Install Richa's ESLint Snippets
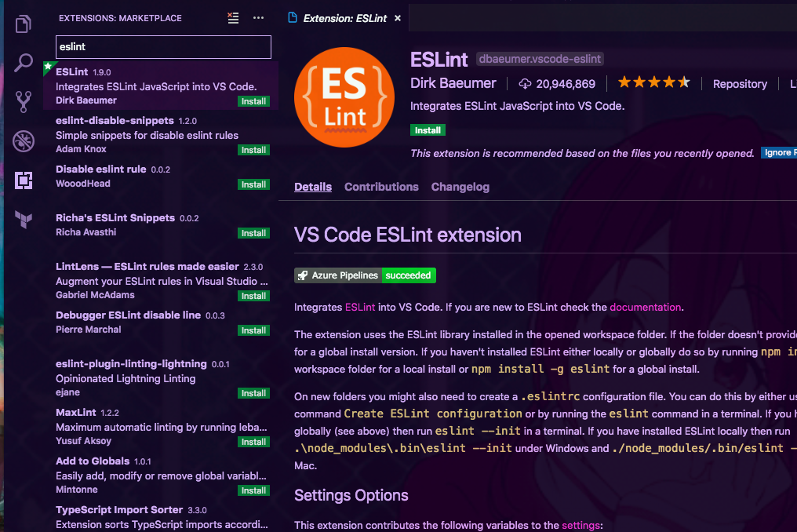Viewport: 797px width, 532px height. pyautogui.click(x=253, y=233)
